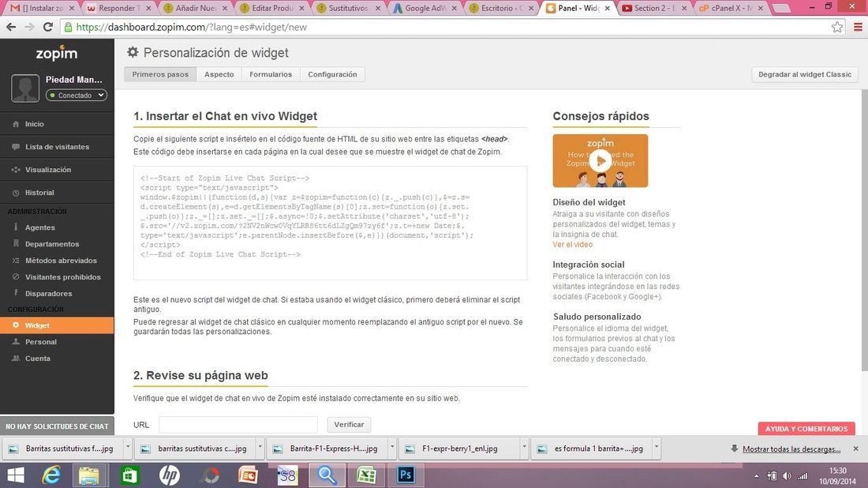
Task: Click the agent profile avatar
Action: [x=25, y=88]
